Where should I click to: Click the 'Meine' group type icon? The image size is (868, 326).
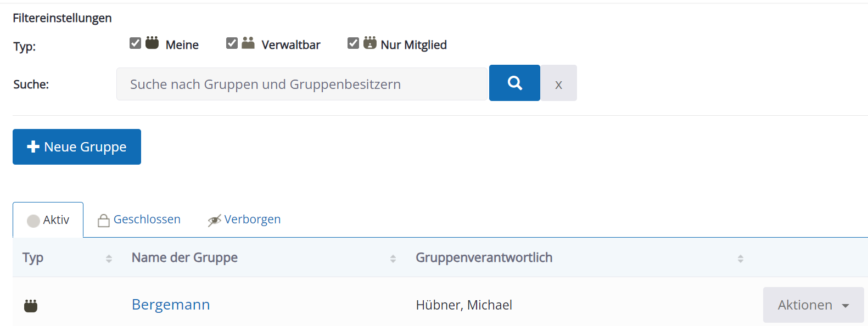click(152, 43)
